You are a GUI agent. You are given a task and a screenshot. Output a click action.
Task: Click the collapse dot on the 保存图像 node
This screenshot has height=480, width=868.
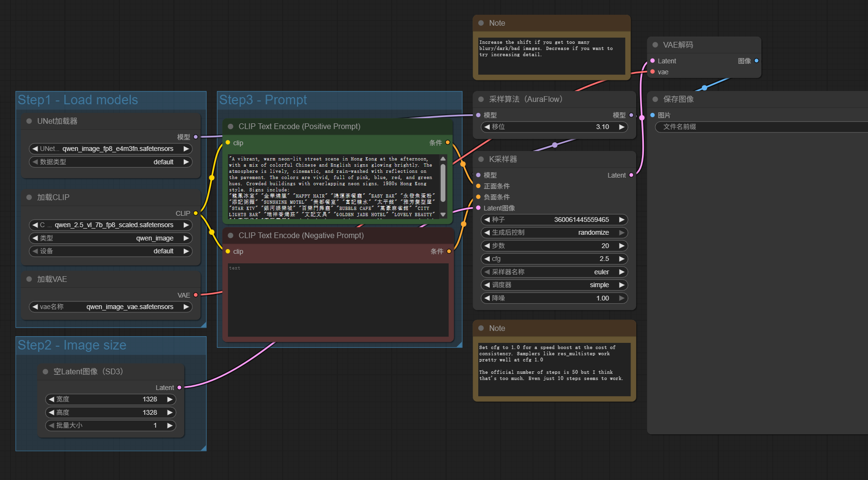point(655,99)
